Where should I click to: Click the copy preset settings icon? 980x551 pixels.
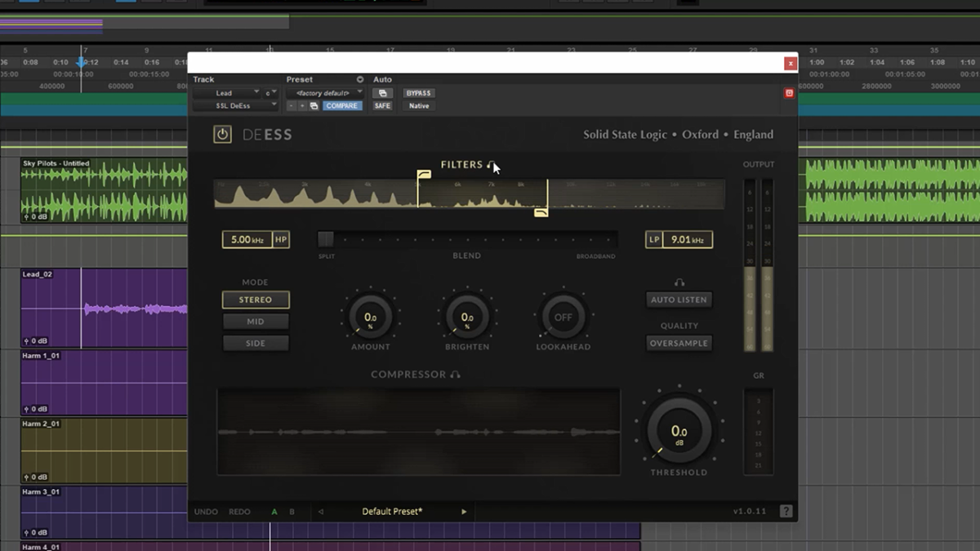tap(314, 106)
